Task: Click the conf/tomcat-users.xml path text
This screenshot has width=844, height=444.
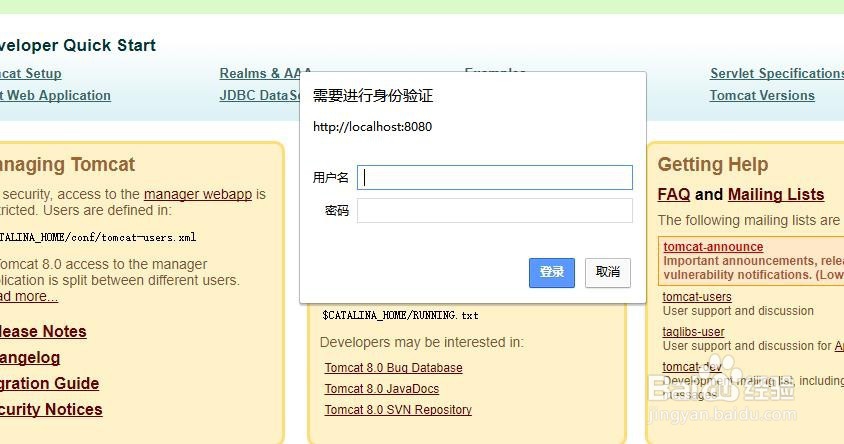Action: tap(98, 237)
